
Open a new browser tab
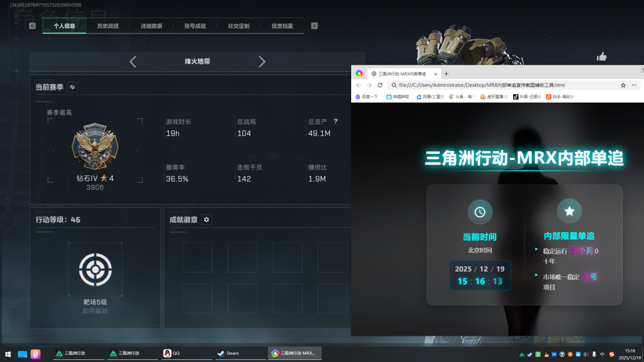pyautogui.click(x=446, y=74)
